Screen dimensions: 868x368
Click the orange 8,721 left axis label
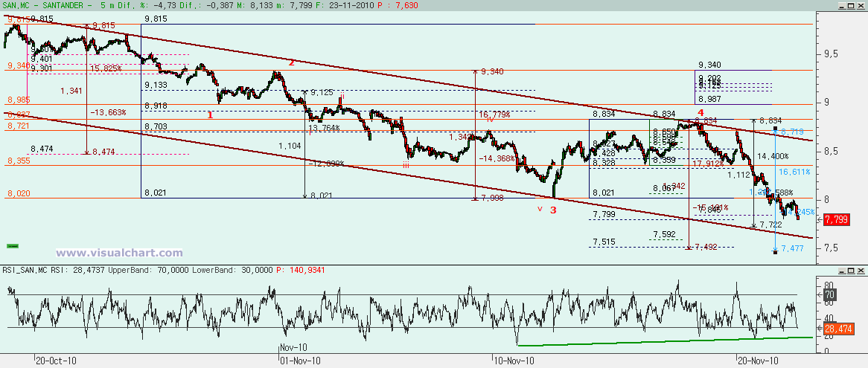[x=19, y=126]
